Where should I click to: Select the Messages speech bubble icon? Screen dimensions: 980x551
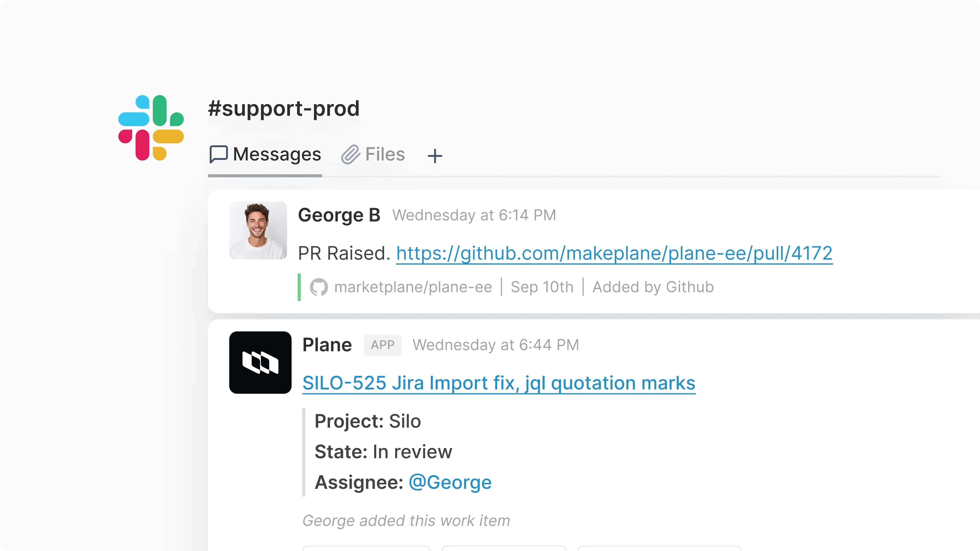coord(219,154)
